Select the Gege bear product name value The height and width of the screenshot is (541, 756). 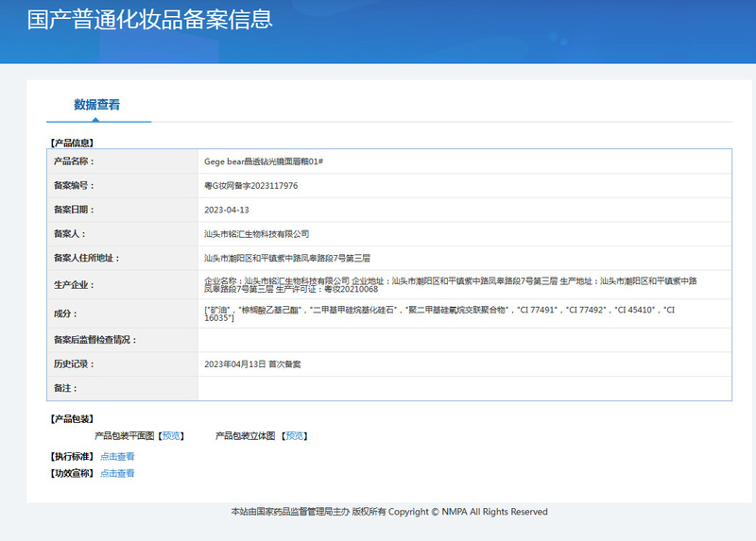(x=264, y=161)
